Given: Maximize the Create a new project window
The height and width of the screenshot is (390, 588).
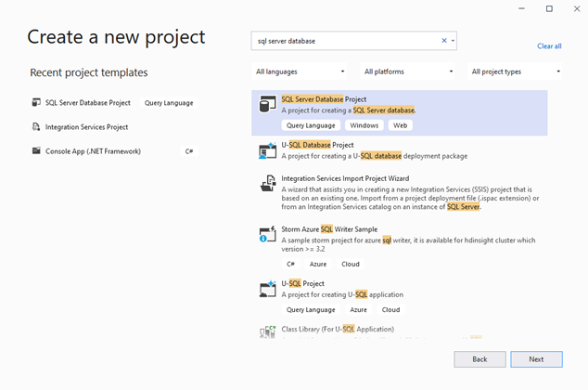Looking at the screenshot, I should [549, 8].
